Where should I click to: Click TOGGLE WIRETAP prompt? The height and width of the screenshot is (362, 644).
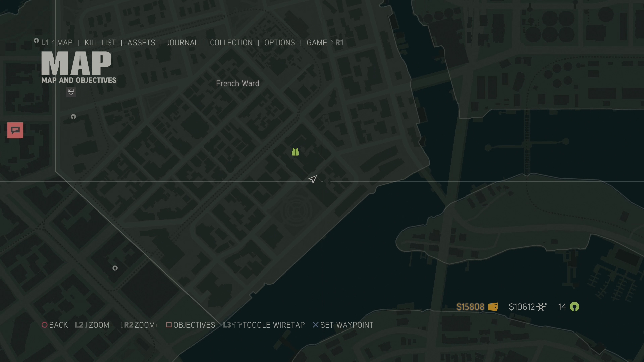pos(264,325)
